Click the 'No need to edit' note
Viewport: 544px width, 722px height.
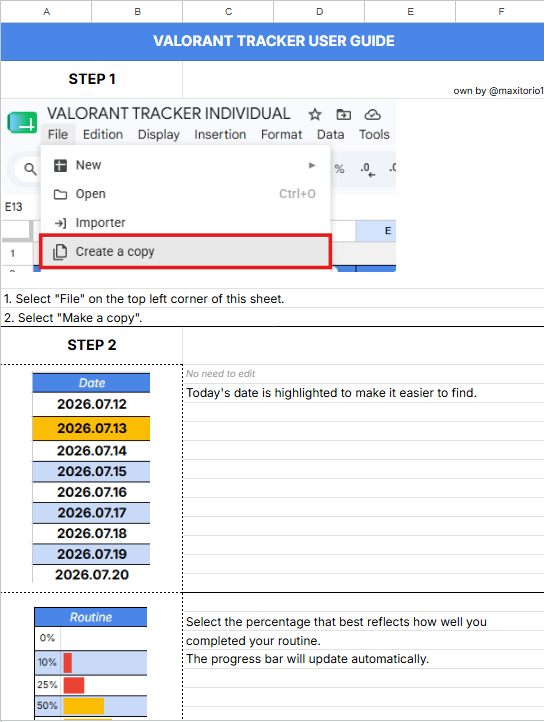(x=220, y=374)
